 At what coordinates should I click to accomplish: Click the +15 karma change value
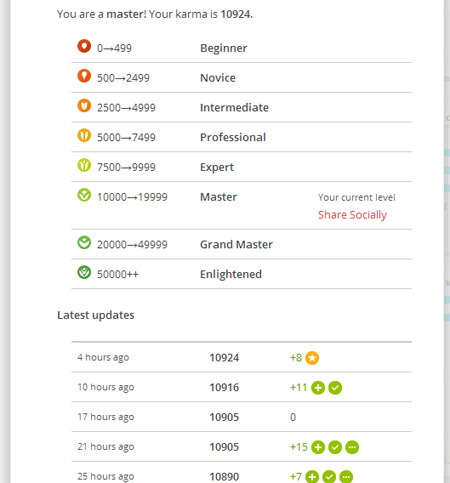click(299, 447)
